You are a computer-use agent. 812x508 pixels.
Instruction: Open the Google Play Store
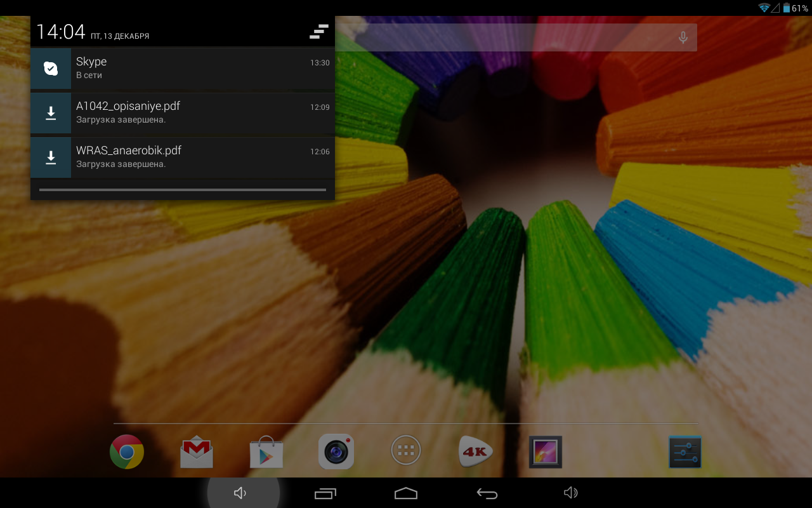[266, 451]
